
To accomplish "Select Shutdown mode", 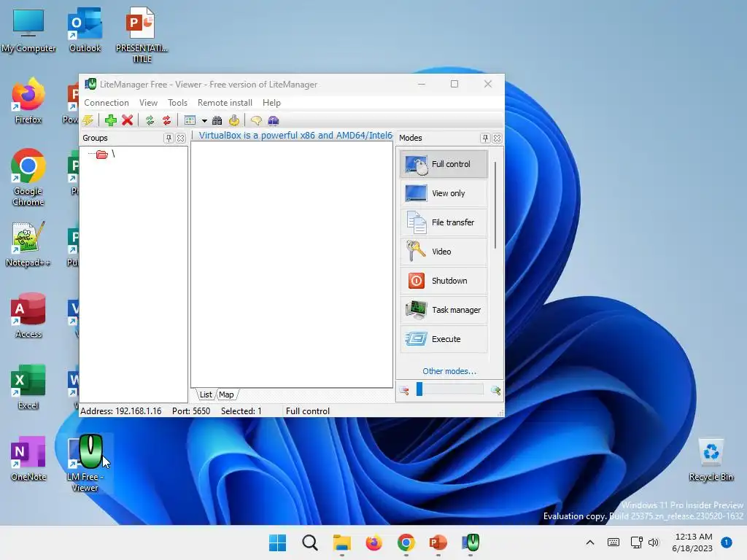I will (x=444, y=281).
